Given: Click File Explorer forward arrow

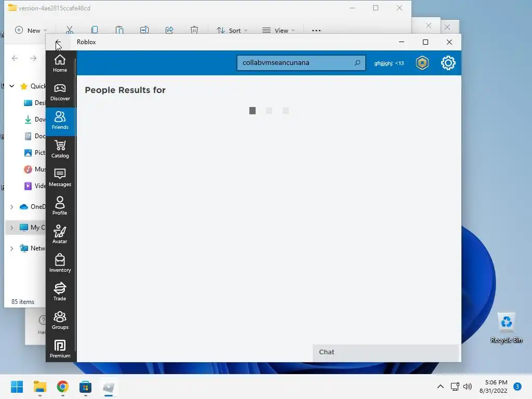Looking at the screenshot, I should (33, 58).
